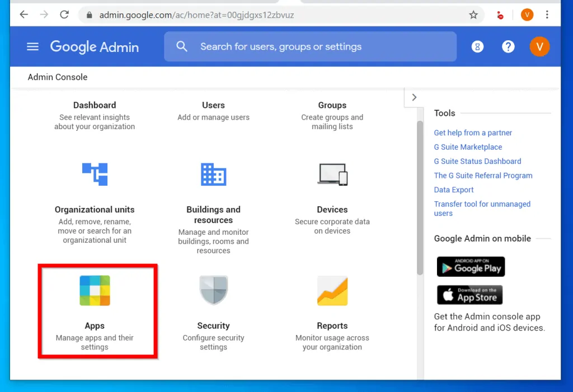Open the Reports chart icon
This screenshot has height=392, width=573.
pos(332,290)
